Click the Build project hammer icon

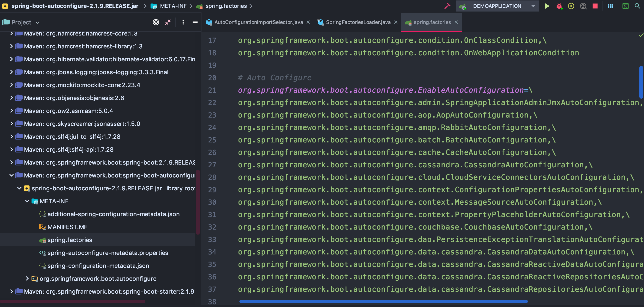(447, 6)
